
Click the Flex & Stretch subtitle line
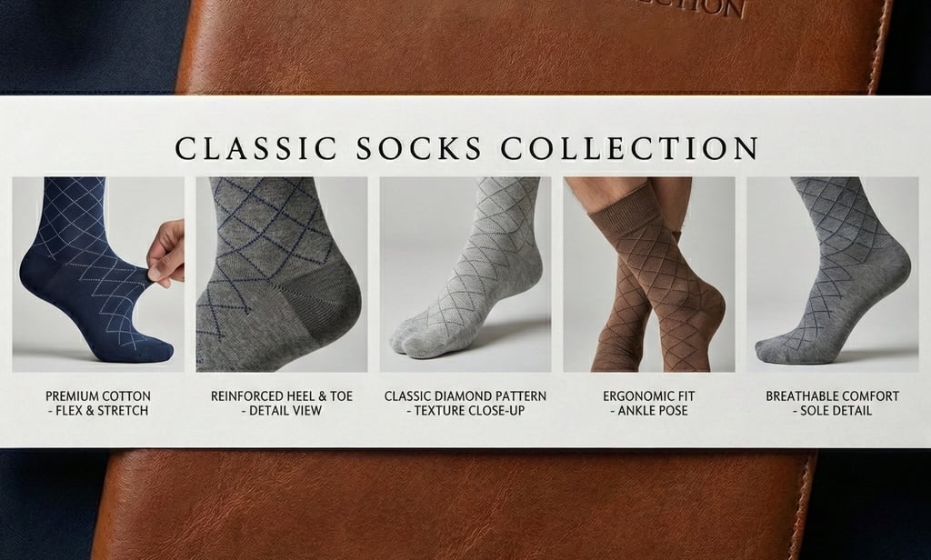[98, 411]
